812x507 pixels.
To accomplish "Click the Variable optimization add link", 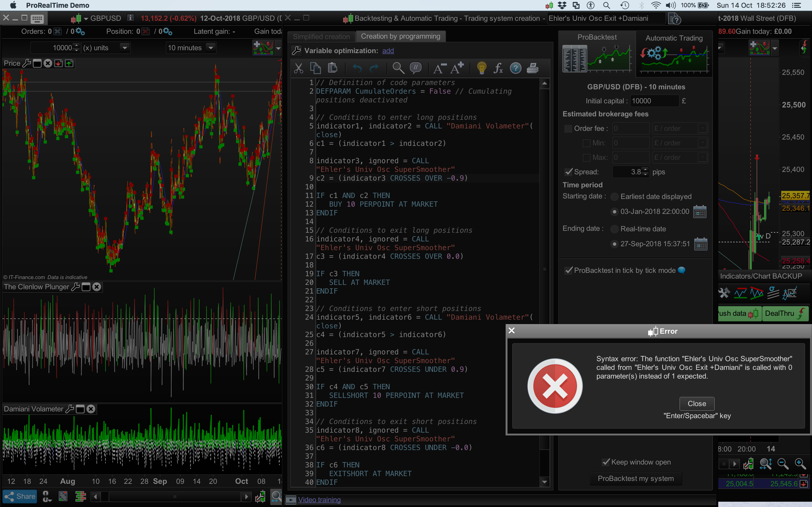I will click(388, 51).
